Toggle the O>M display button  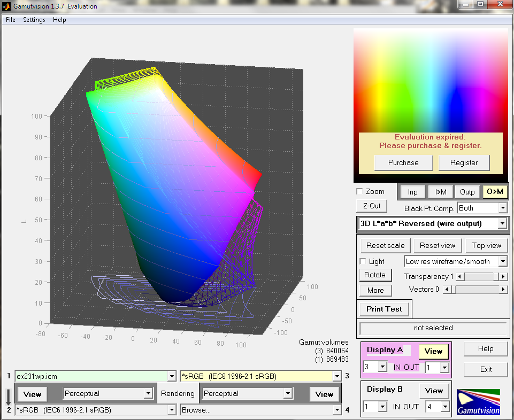point(495,192)
